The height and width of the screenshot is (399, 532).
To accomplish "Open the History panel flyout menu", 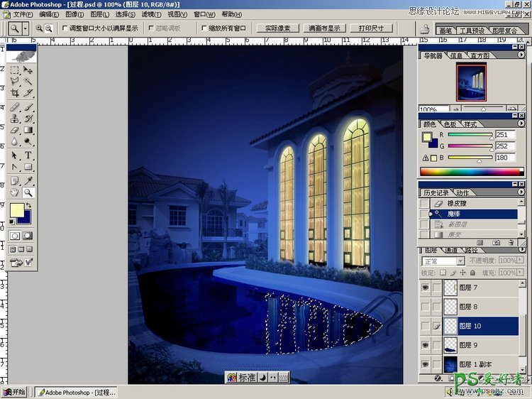I will pos(521,193).
